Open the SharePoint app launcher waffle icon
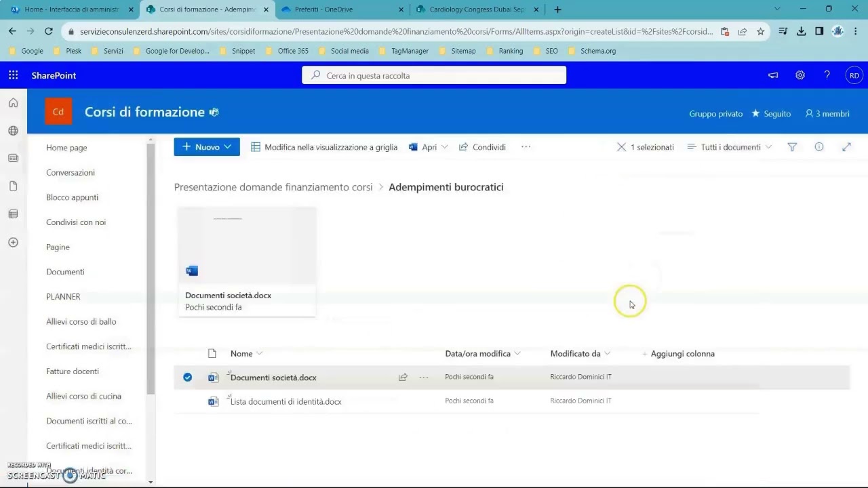This screenshot has width=868, height=488. click(13, 75)
